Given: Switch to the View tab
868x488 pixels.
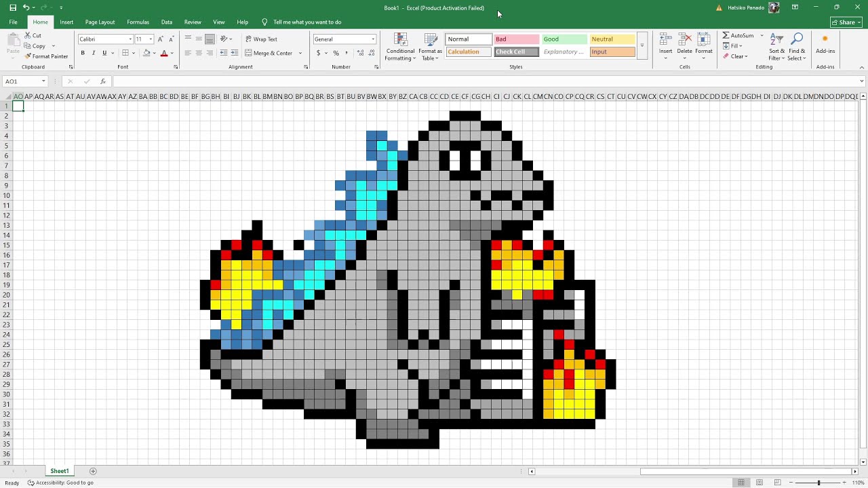Looking at the screenshot, I should click(x=218, y=22).
